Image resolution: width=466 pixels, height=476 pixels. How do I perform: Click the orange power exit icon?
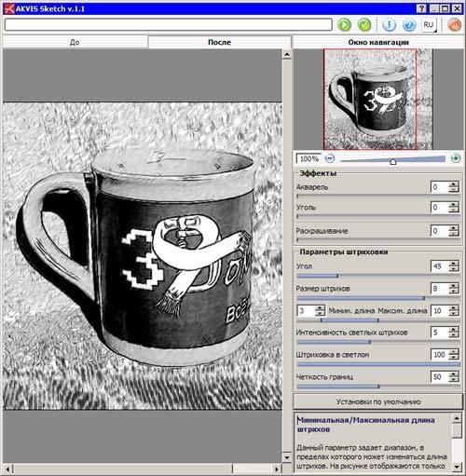455,24
